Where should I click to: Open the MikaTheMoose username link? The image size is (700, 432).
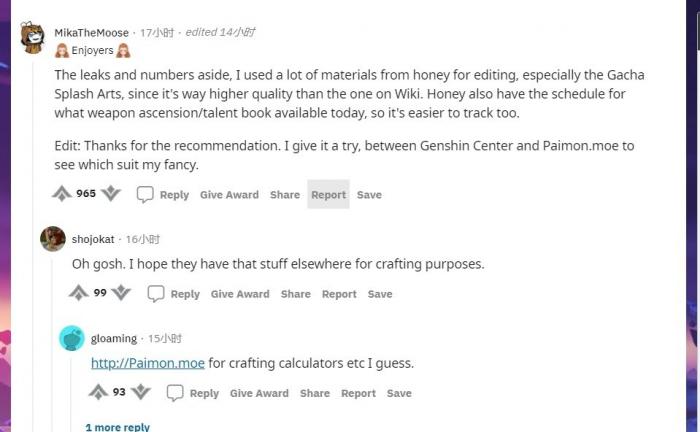point(91,33)
